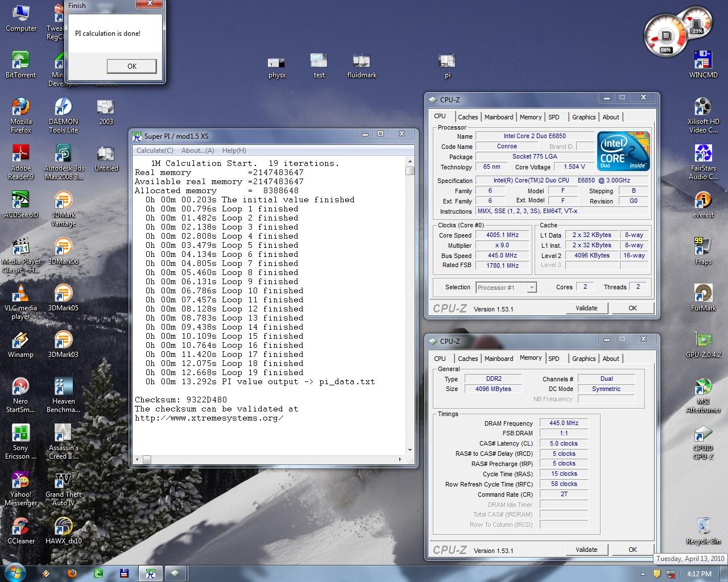
Task: Open About tab in top CPU-Z window
Action: pyautogui.click(x=611, y=117)
